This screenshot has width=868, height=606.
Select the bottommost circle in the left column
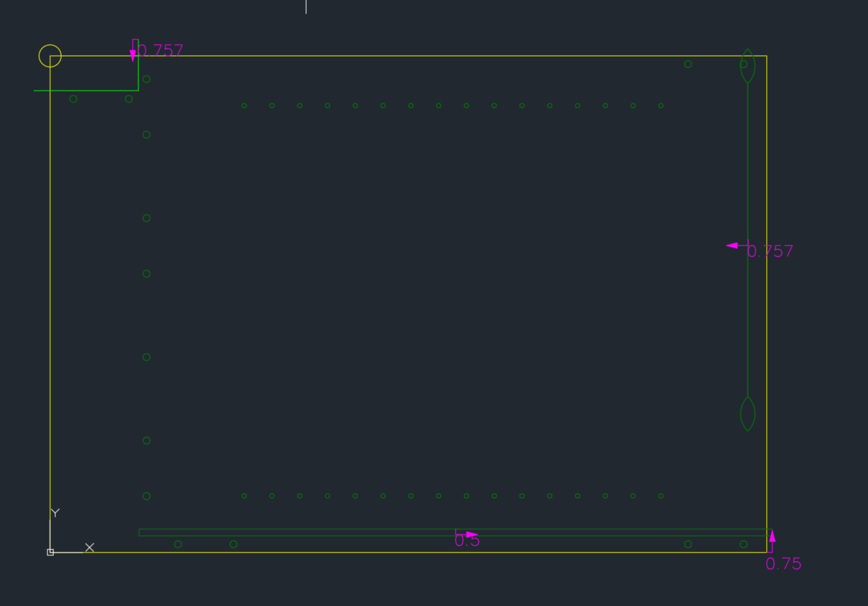tap(146, 496)
